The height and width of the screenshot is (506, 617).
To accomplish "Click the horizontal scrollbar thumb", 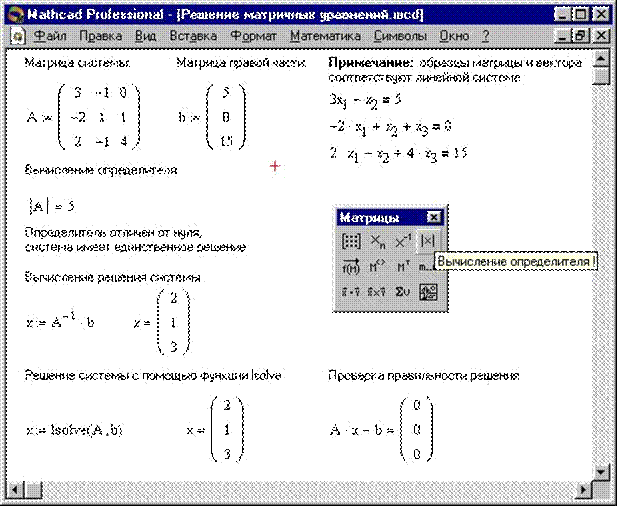I will coord(33,489).
